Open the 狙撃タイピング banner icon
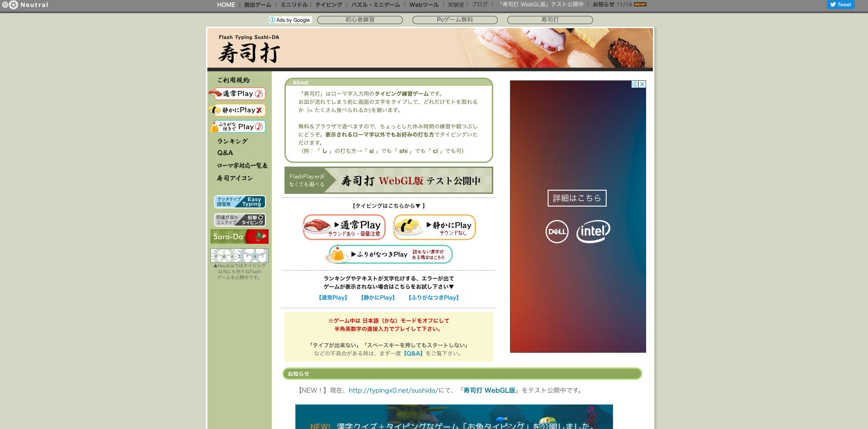The width and height of the screenshot is (868, 429). (x=240, y=220)
